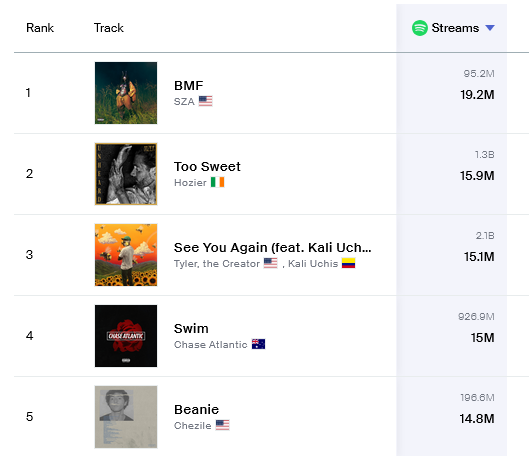The height and width of the screenshot is (456, 529).
Task: Open the Chase Atlantic artist link
Action: click(211, 344)
